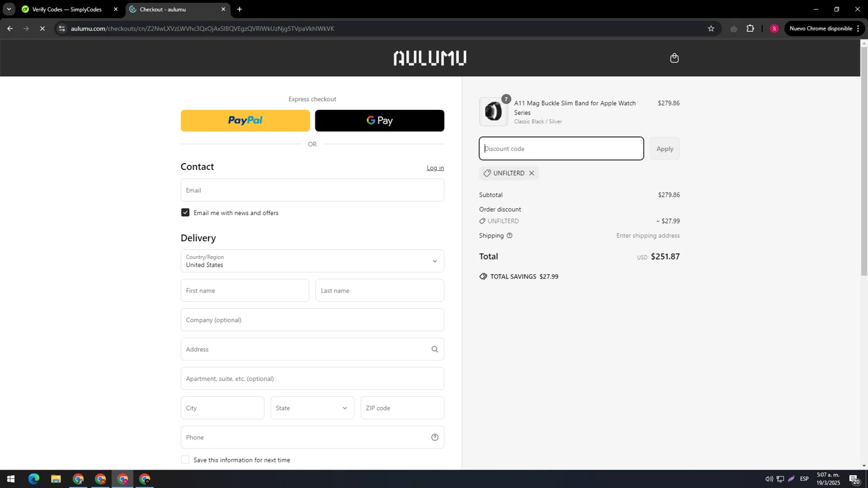868x488 pixels.
Task: Click the Discount code input field
Action: point(561,149)
